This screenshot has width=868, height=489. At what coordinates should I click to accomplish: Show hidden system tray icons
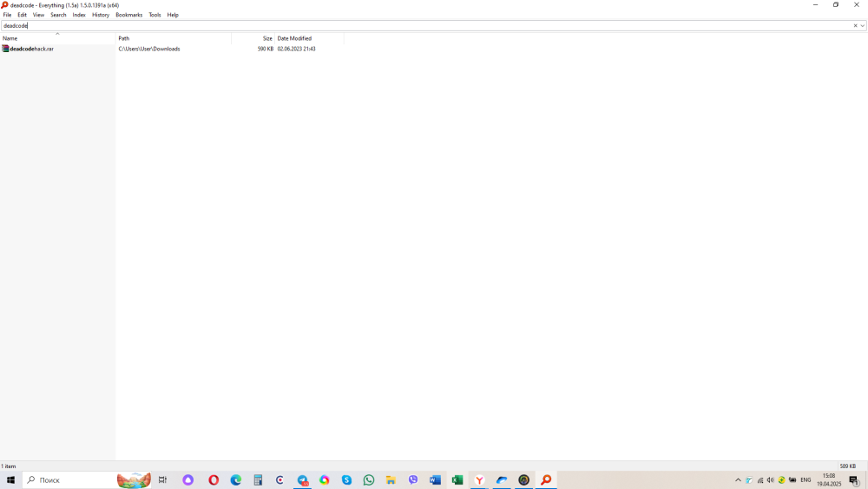(738, 480)
